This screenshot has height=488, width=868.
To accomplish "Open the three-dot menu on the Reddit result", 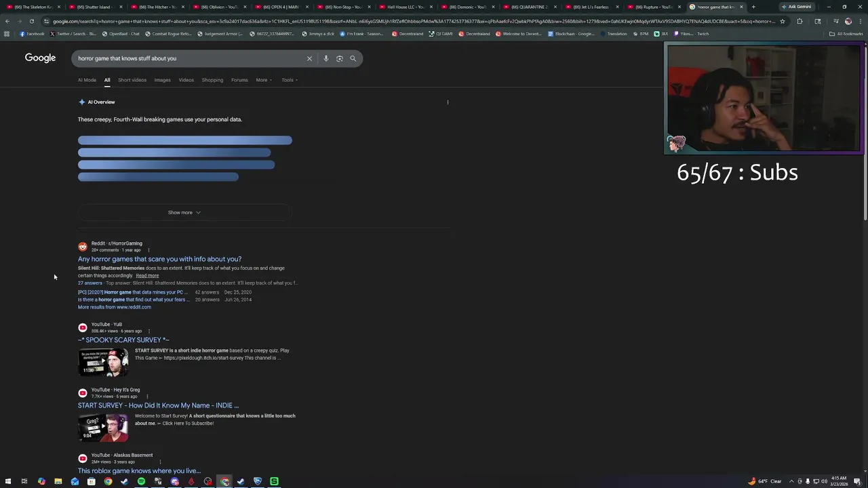I will point(149,250).
